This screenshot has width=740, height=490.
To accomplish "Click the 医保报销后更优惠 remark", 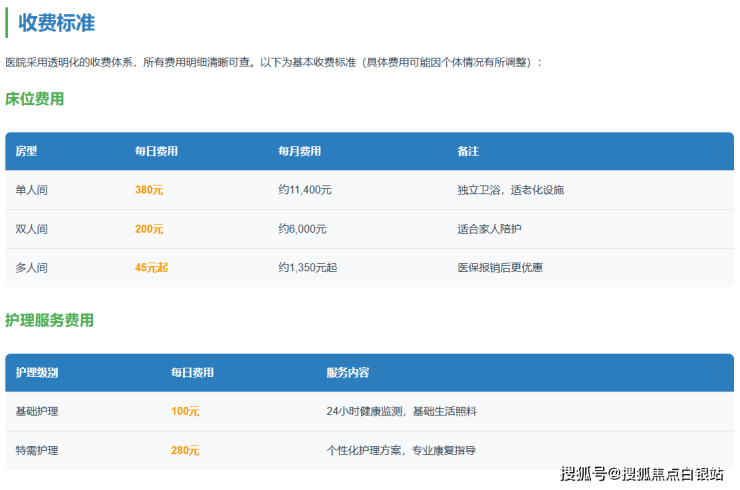I will click(x=500, y=268).
